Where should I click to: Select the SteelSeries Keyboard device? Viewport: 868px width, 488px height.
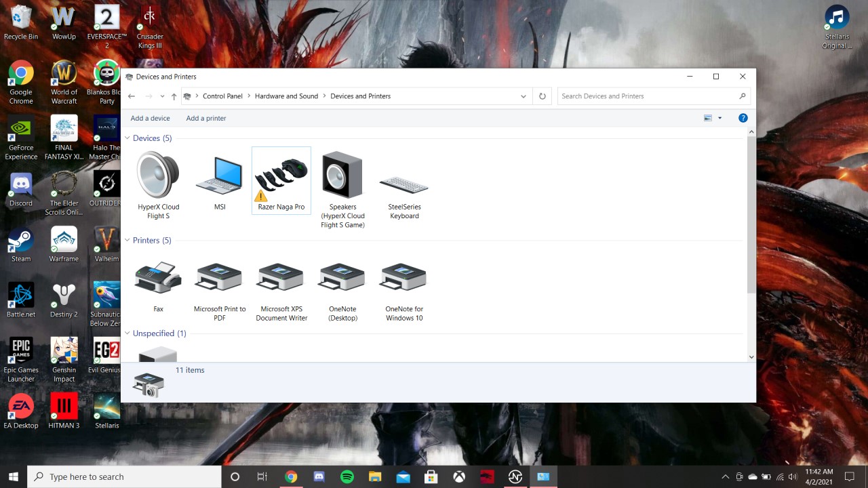pos(404,183)
